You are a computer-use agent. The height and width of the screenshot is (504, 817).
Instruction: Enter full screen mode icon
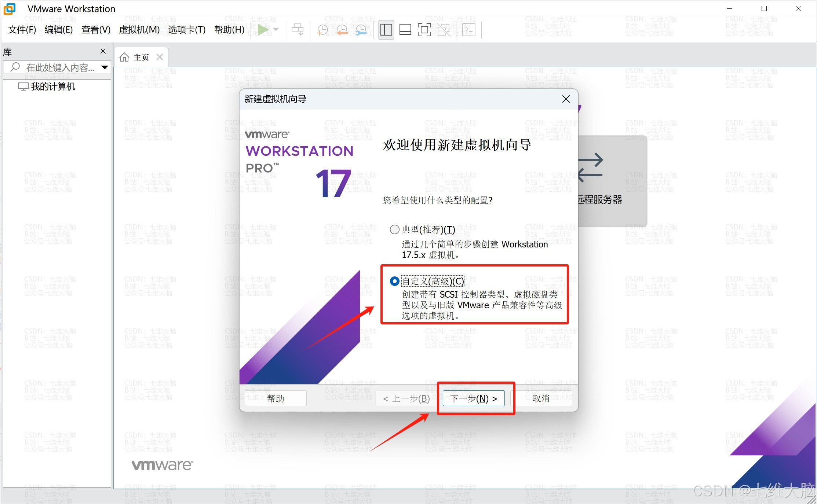424,30
